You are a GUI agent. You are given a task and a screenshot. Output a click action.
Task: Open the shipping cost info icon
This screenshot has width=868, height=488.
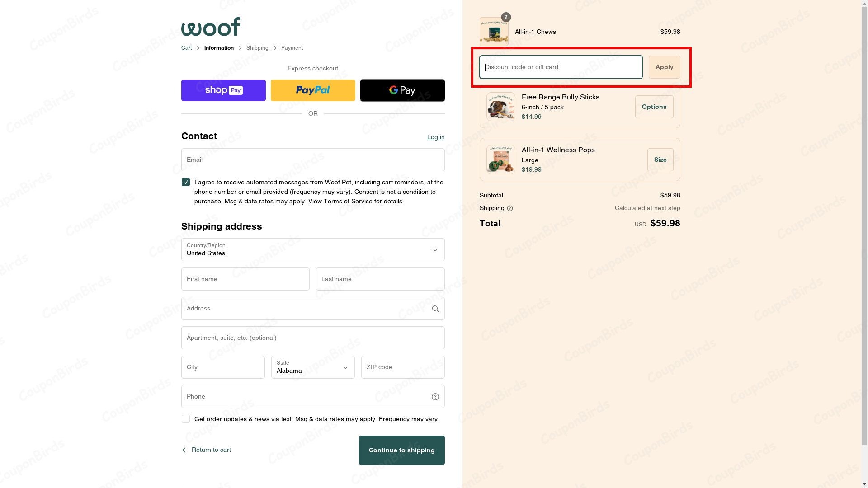pyautogui.click(x=510, y=208)
